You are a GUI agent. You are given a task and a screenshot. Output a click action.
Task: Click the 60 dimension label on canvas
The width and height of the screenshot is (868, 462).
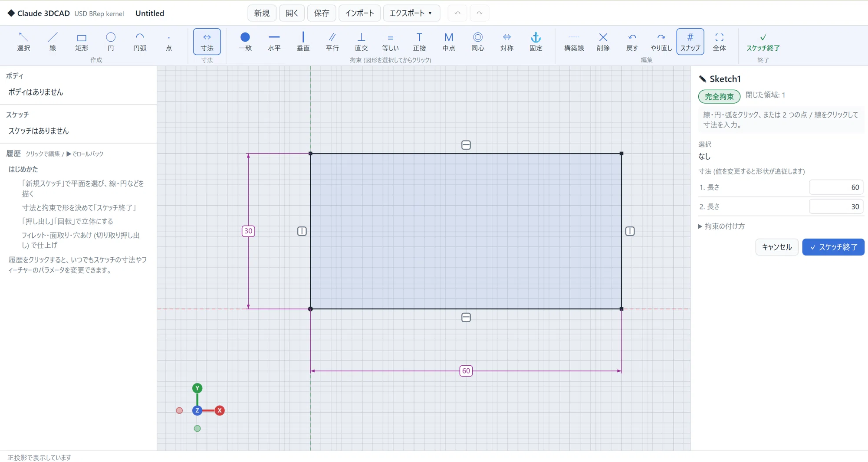pos(466,371)
